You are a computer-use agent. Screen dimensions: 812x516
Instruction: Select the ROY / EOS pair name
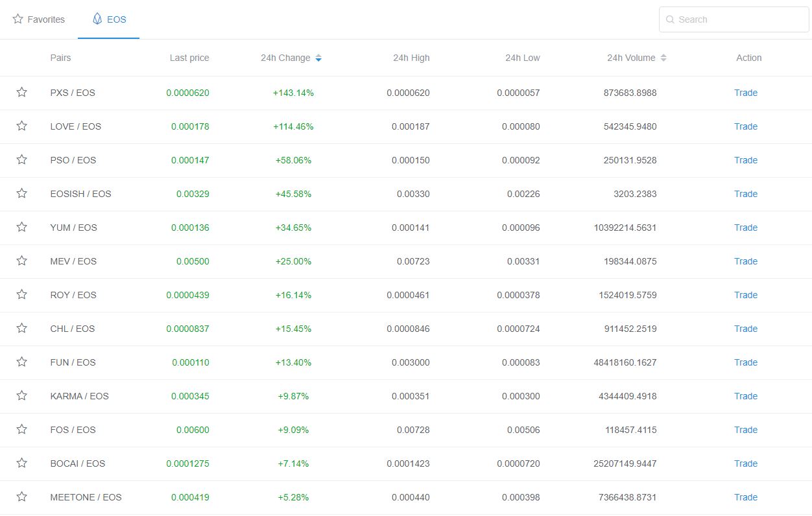pyautogui.click(x=73, y=295)
